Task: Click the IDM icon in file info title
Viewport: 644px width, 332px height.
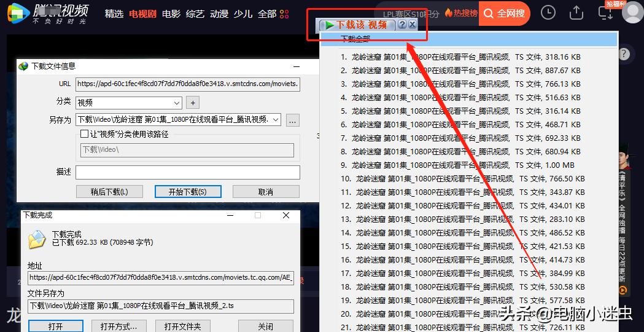Action: (x=24, y=66)
